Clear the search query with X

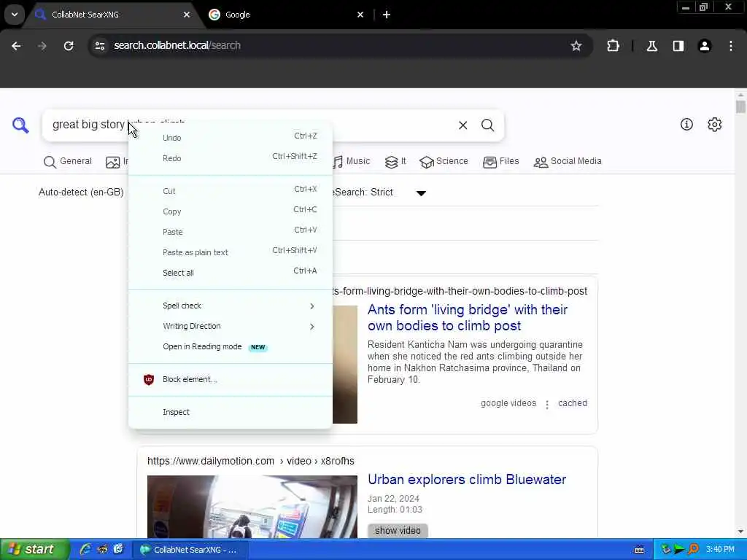[462, 125]
